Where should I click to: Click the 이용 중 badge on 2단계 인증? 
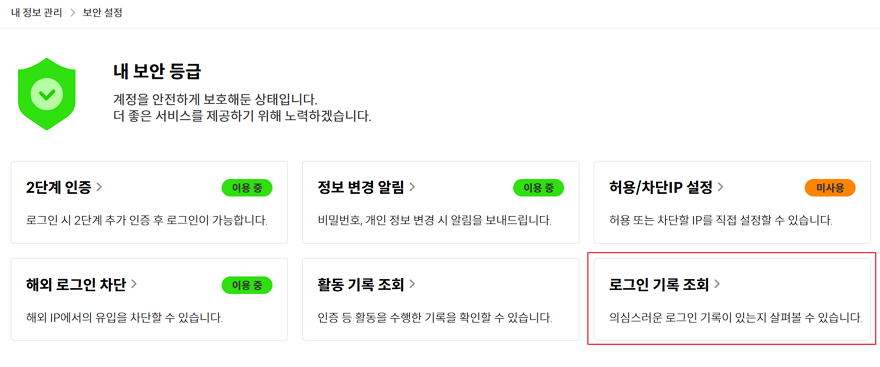(247, 188)
